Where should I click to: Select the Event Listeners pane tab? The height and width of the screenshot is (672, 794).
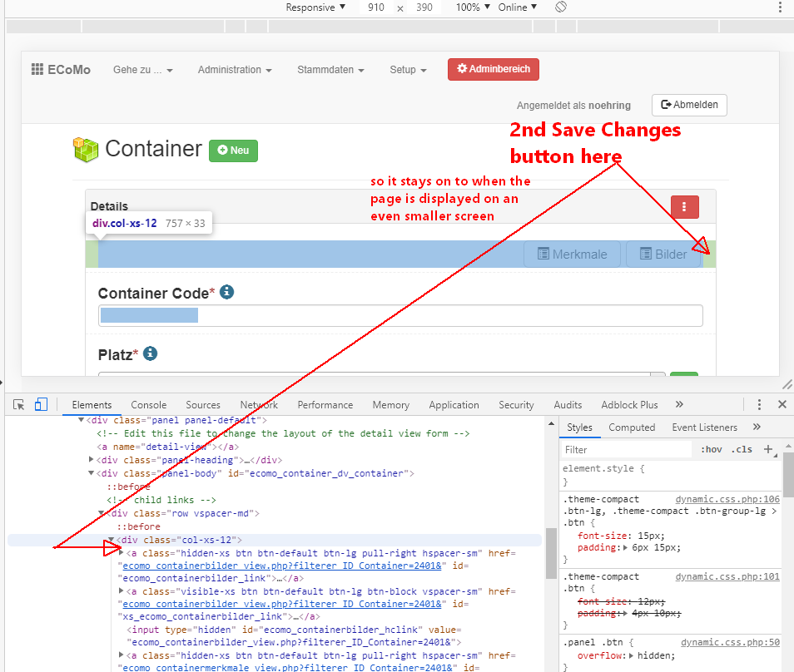tap(704, 427)
